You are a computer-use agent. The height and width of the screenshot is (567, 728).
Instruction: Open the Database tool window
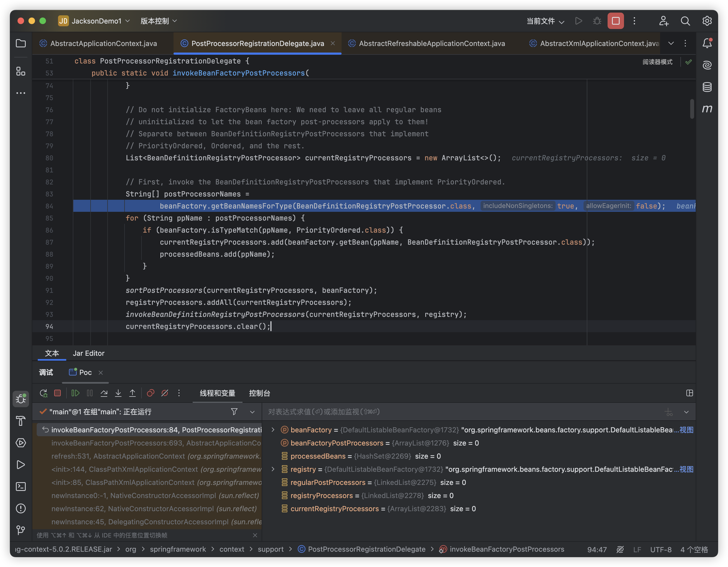click(707, 87)
